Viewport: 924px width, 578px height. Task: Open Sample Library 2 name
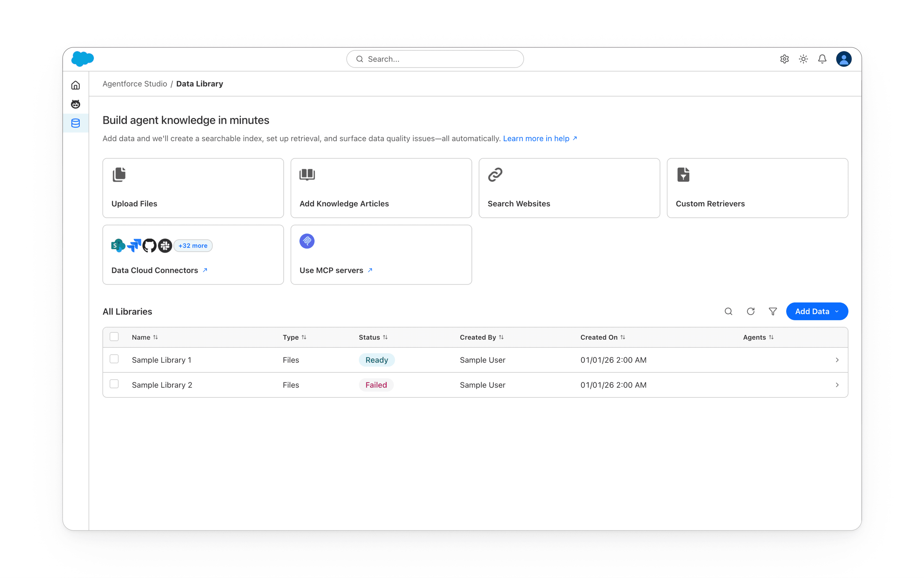click(x=162, y=385)
